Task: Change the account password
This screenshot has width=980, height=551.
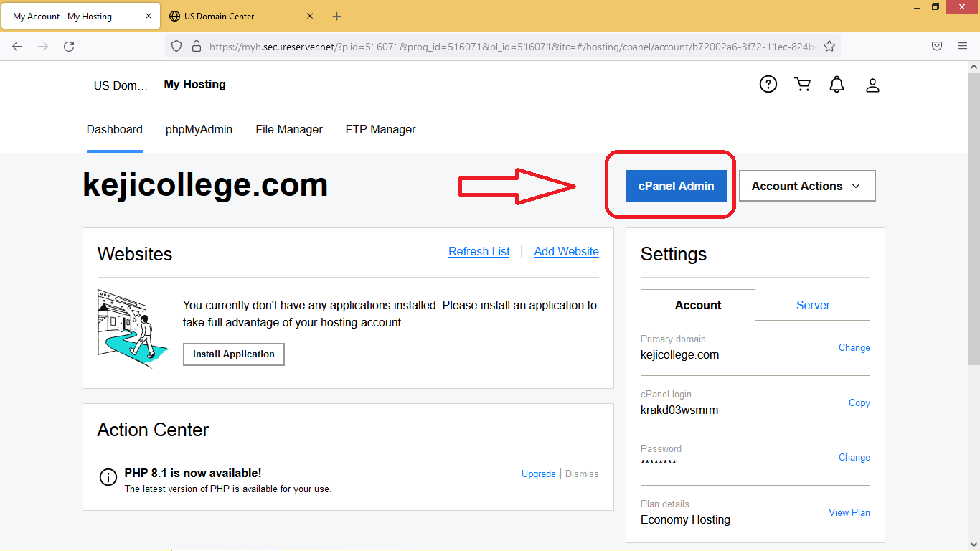Action: (854, 457)
